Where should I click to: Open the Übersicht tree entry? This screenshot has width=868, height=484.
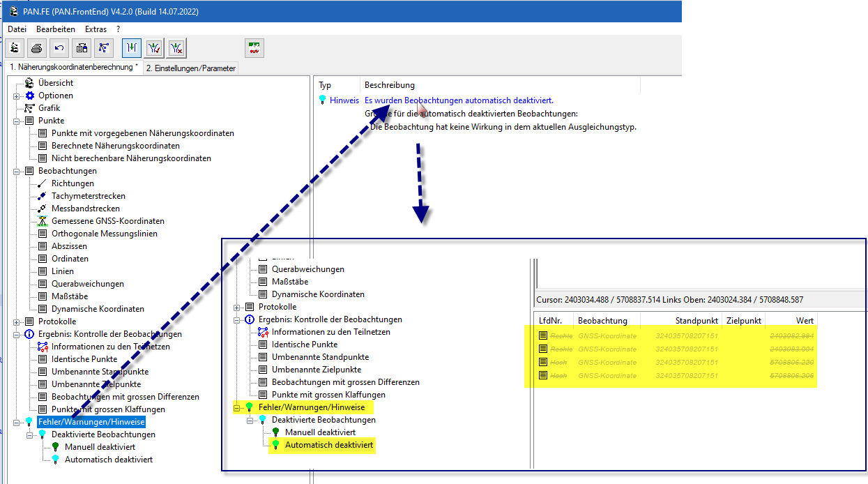tap(55, 83)
